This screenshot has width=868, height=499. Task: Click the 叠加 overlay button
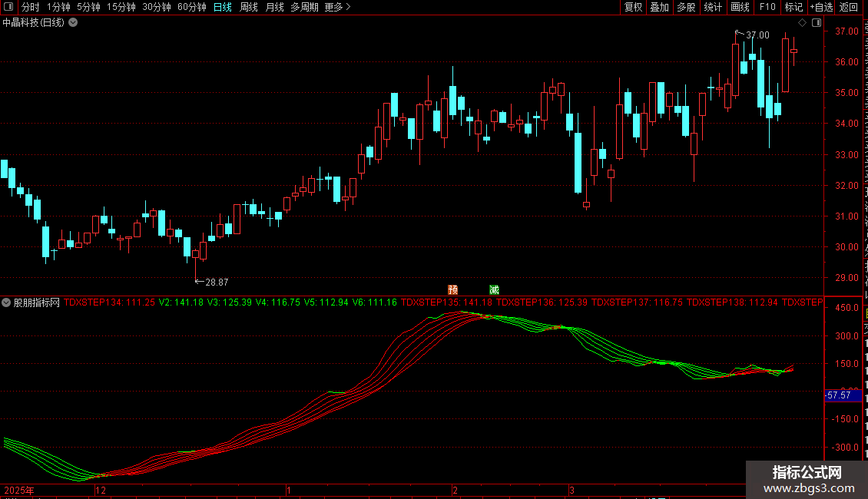click(x=660, y=7)
